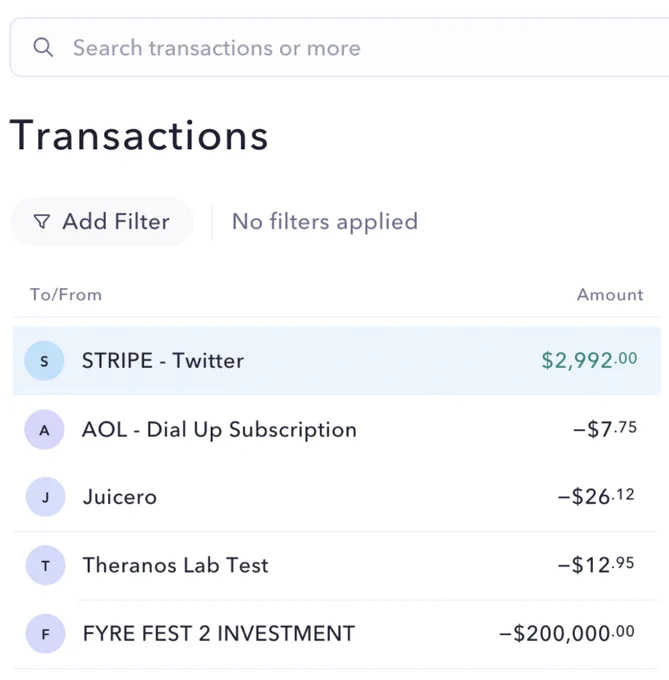Select the S avatar for STRIPE
The image size is (669, 680).
click(44, 361)
